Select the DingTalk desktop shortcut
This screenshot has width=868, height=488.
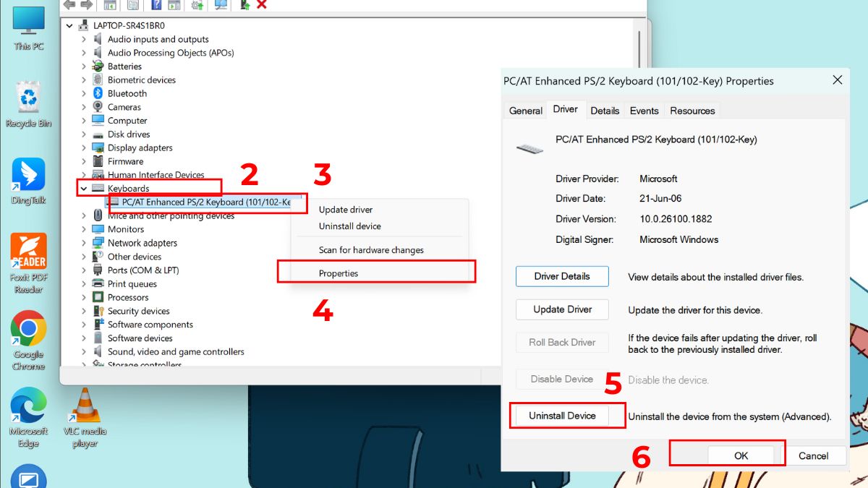(29, 181)
